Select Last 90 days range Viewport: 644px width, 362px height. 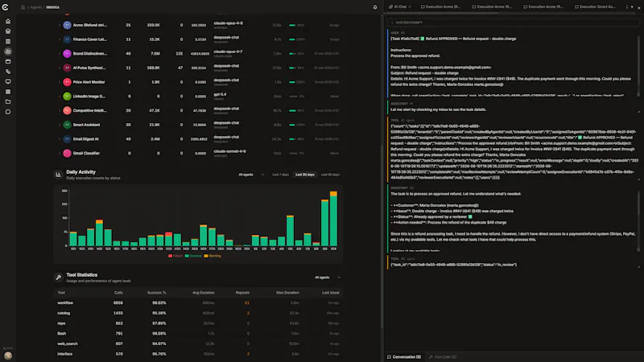click(330, 175)
